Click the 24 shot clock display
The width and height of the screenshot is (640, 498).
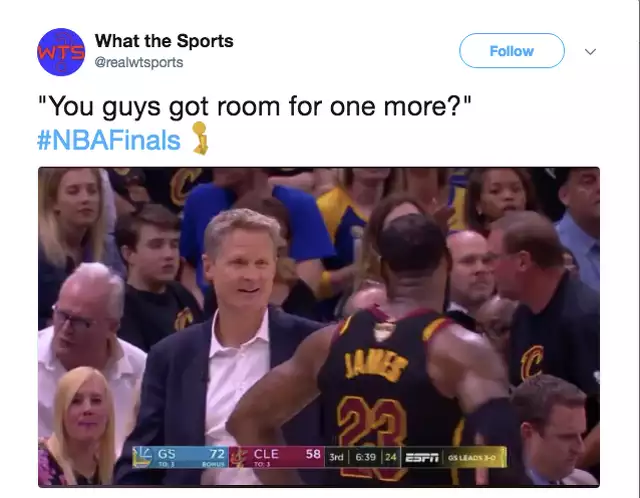click(391, 457)
